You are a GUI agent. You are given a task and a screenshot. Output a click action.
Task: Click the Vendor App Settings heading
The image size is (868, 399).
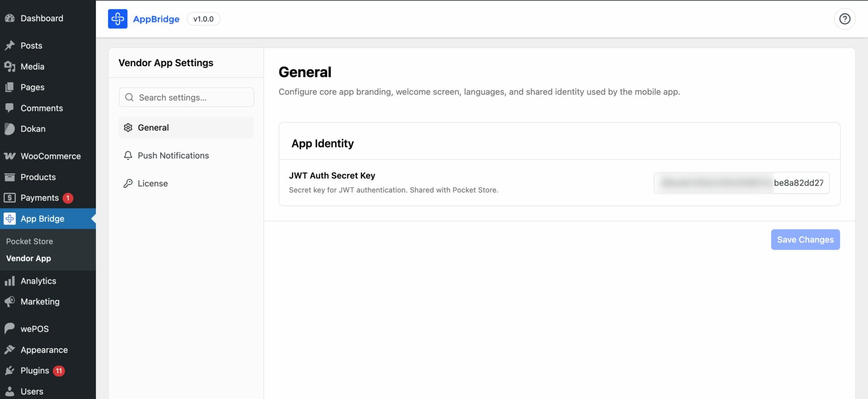166,63
